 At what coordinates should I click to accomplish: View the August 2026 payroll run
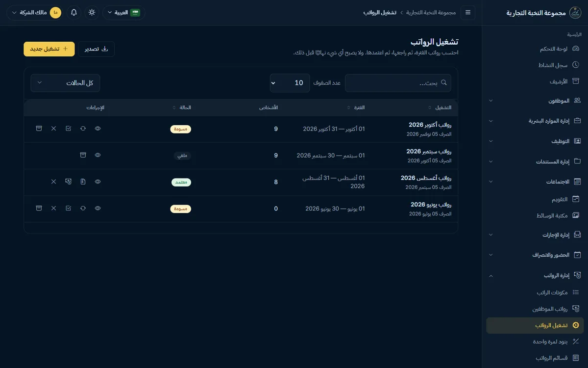(x=98, y=182)
